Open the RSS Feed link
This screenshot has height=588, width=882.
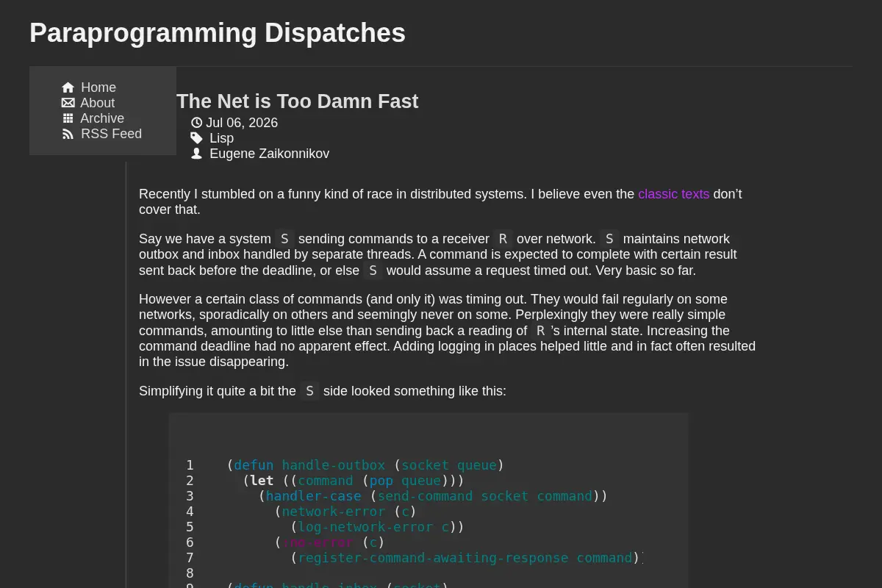pos(111,134)
